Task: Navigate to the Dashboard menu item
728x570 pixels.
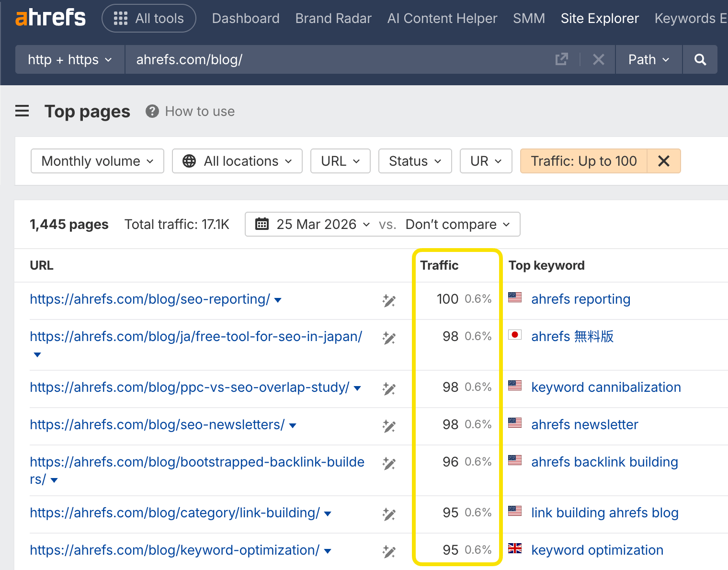Action: pos(246,18)
